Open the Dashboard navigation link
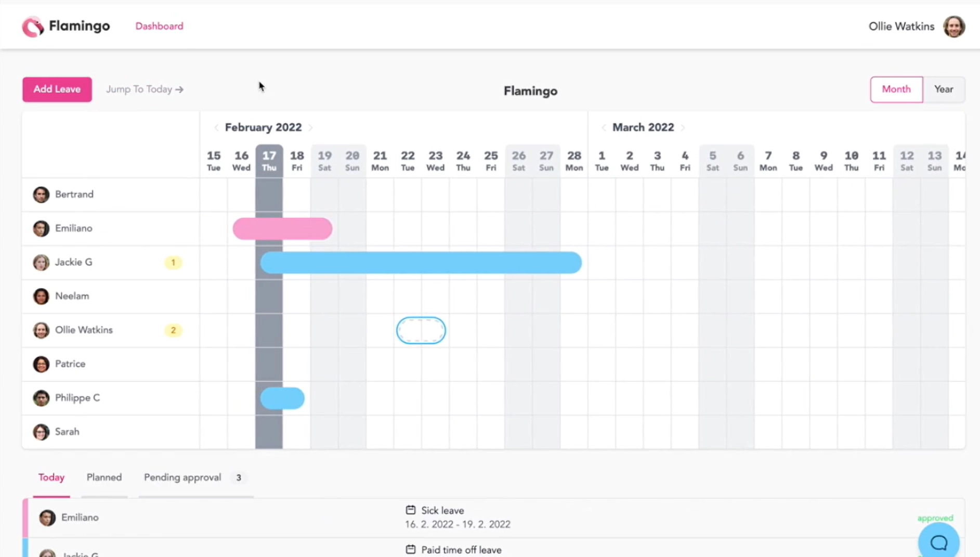The width and height of the screenshot is (980, 557). click(159, 26)
